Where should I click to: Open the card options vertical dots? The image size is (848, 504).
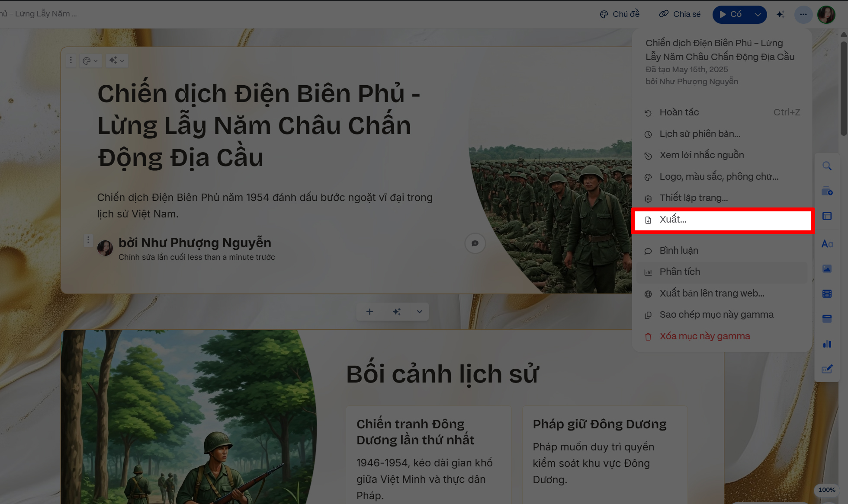pyautogui.click(x=71, y=61)
